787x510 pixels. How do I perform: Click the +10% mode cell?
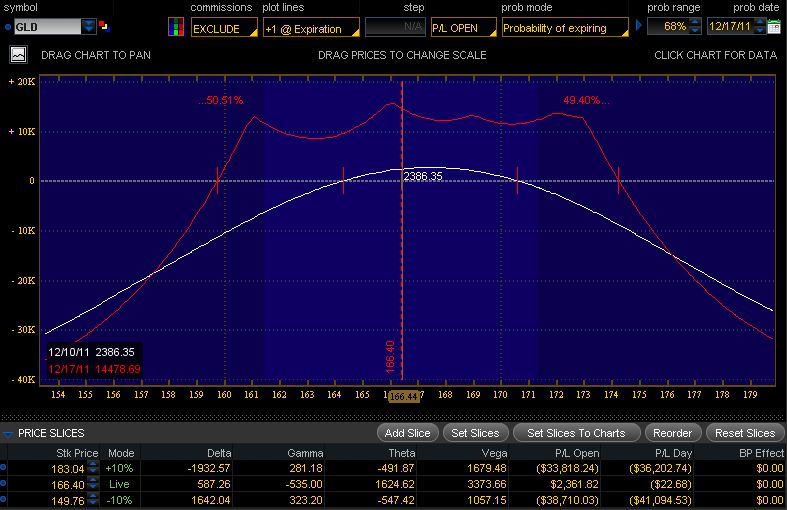(119, 468)
